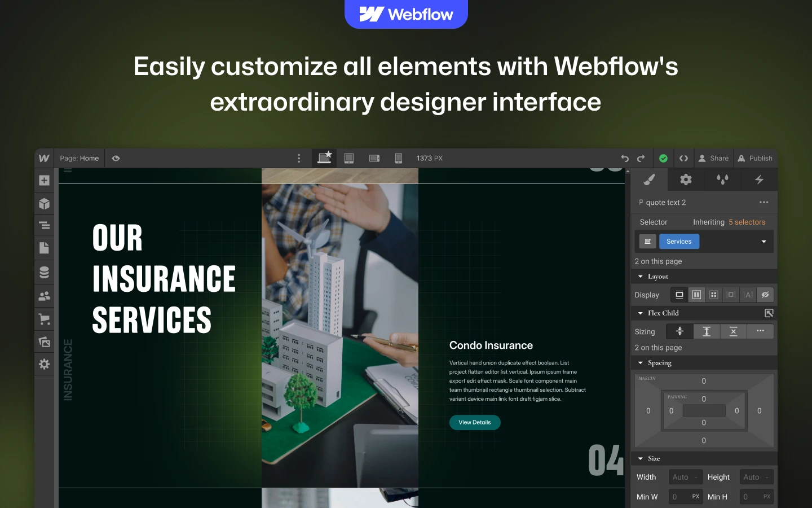This screenshot has height=508, width=812.
Task: Open the Components cube panel
Action: 44,204
